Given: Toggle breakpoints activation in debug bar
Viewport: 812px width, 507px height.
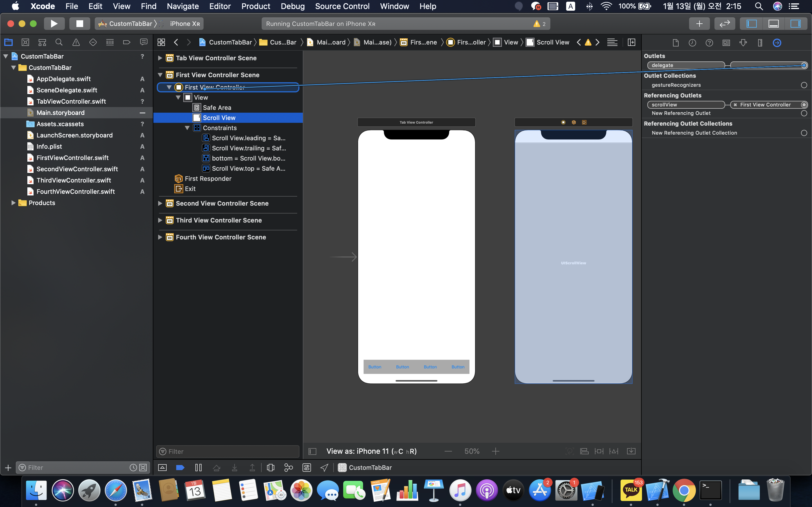Looking at the screenshot, I should [180, 468].
